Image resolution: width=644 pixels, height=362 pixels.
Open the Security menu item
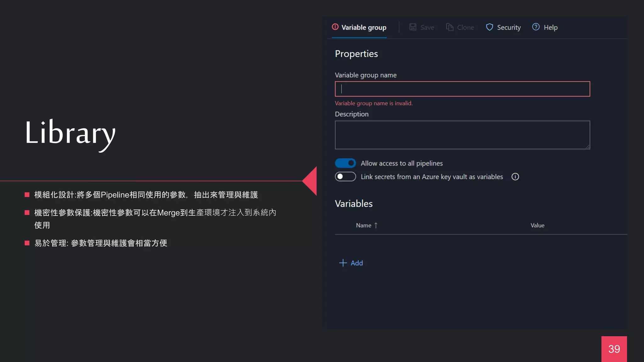click(x=508, y=28)
